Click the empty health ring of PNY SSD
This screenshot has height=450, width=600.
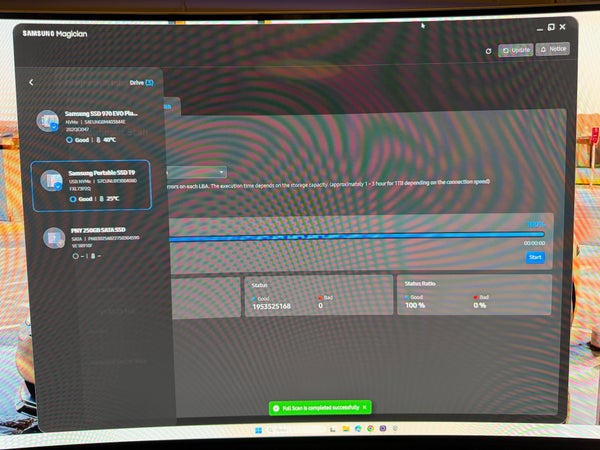pyautogui.click(x=76, y=256)
